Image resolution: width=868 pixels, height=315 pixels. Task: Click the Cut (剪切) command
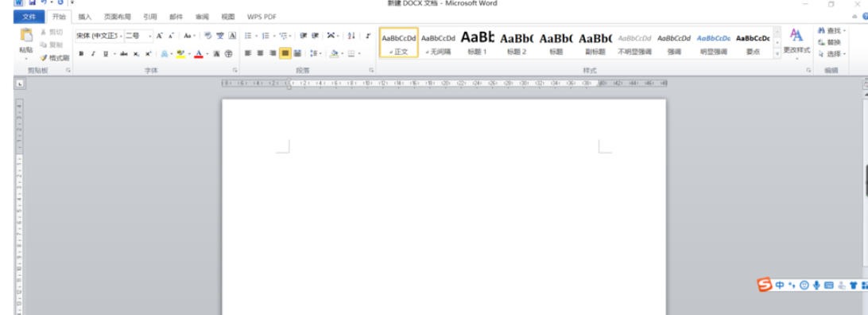click(52, 33)
